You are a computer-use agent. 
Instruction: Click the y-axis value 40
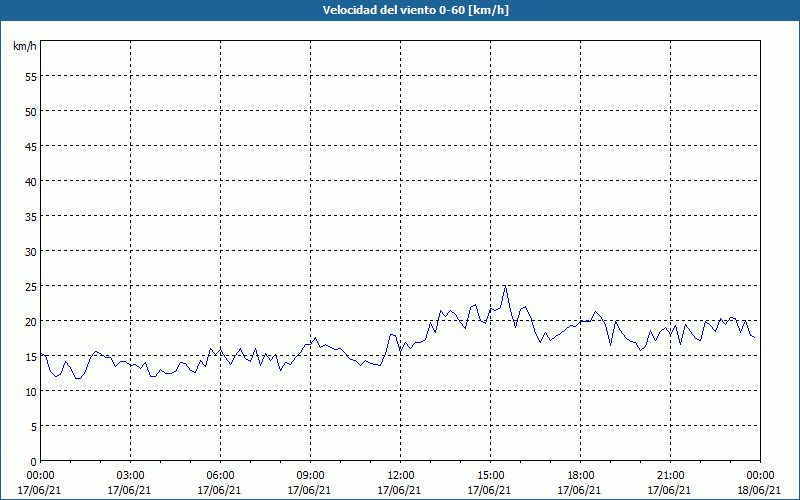pyautogui.click(x=31, y=182)
